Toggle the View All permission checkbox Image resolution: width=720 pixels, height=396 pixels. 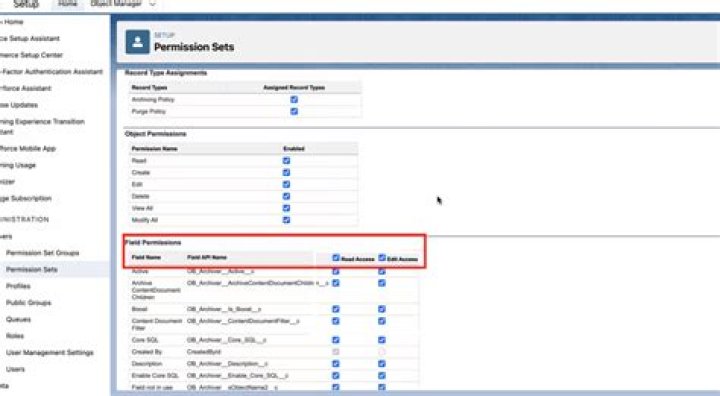tap(287, 208)
